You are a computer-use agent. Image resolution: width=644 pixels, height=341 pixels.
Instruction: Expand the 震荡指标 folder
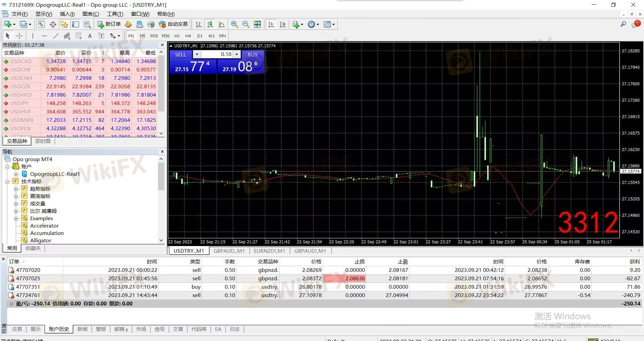click(16, 196)
